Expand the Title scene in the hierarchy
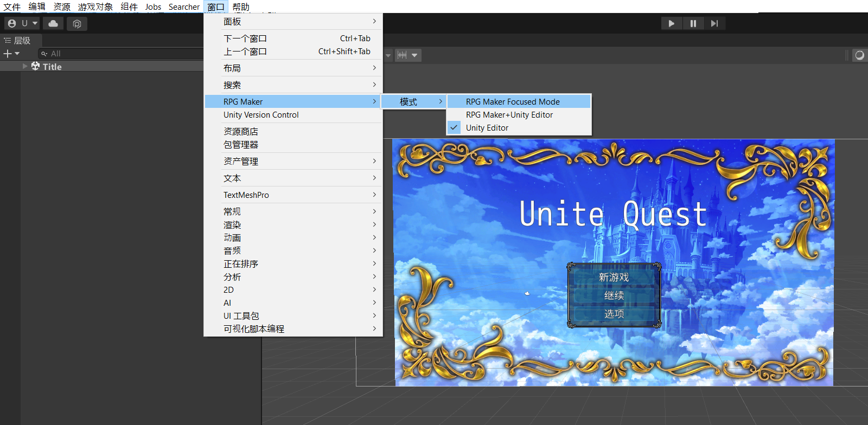This screenshot has width=868, height=425. tap(25, 66)
